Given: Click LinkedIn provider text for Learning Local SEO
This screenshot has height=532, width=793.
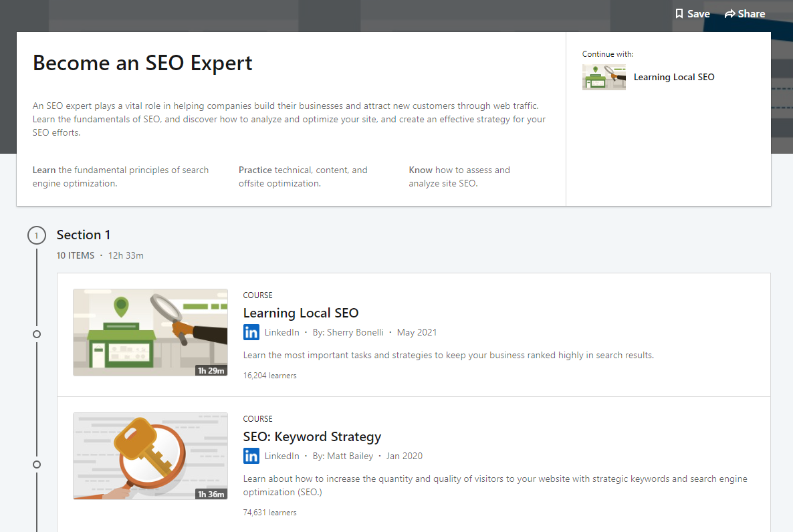Looking at the screenshot, I should [281, 332].
